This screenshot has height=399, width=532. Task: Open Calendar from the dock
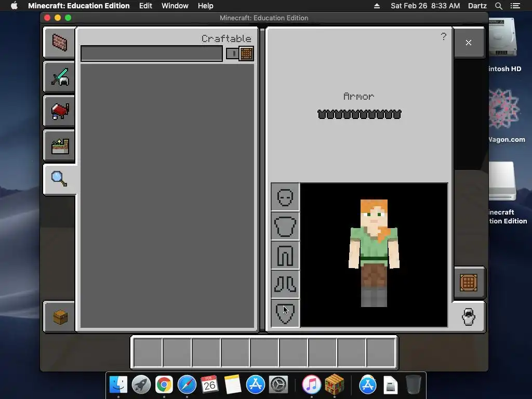(209, 385)
